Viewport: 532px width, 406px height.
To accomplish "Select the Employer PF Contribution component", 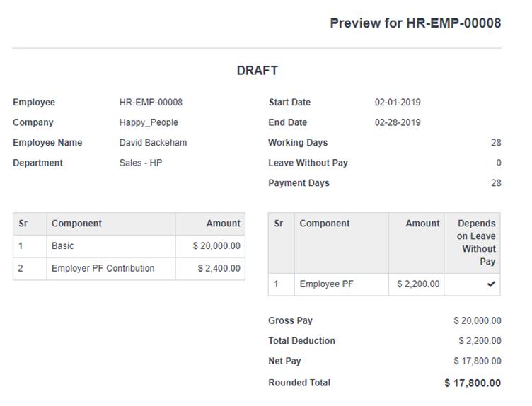I will 103,269.
